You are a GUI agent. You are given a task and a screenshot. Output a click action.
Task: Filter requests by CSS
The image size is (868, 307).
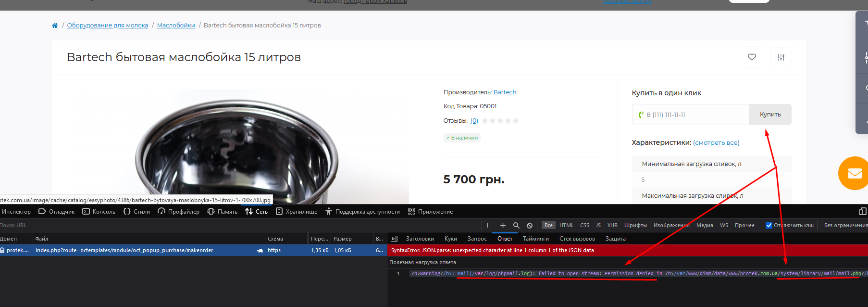(584, 225)
